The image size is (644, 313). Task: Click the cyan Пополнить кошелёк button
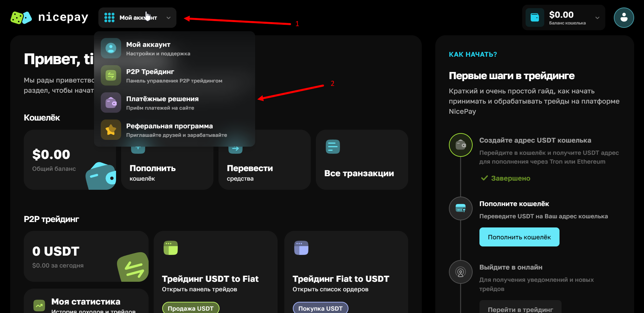[519, 237]
